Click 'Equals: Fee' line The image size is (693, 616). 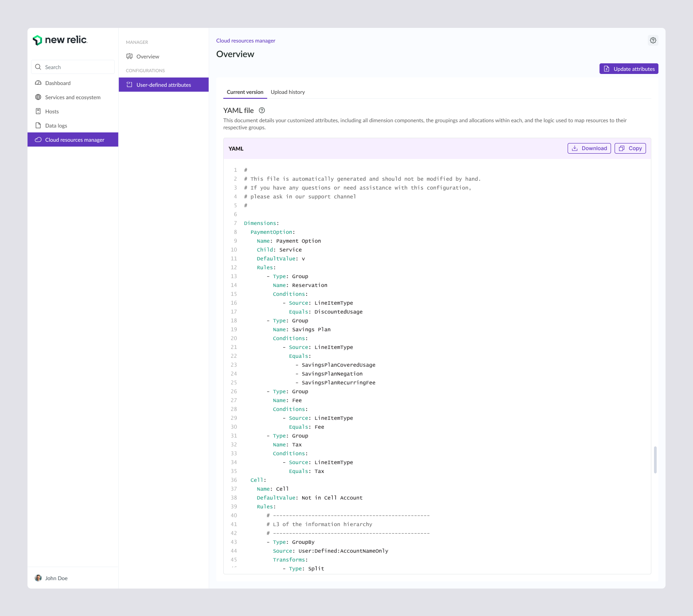point(307,427)
